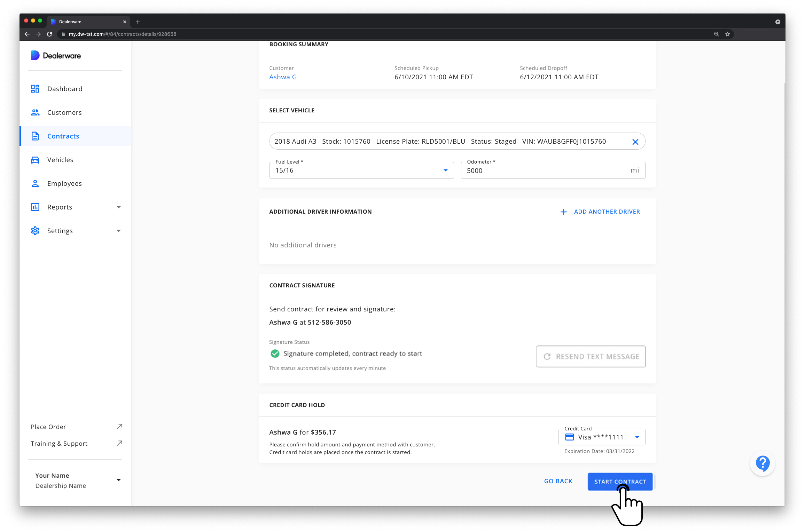Click the scheduled pickup date text
805x532 pixels.
[434, 77]
